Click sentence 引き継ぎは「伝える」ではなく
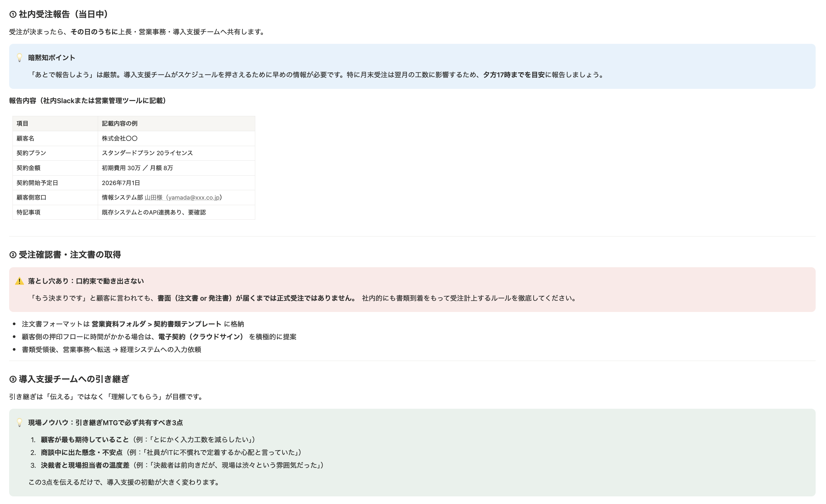The image size is (826, 504). coord(107,397)
